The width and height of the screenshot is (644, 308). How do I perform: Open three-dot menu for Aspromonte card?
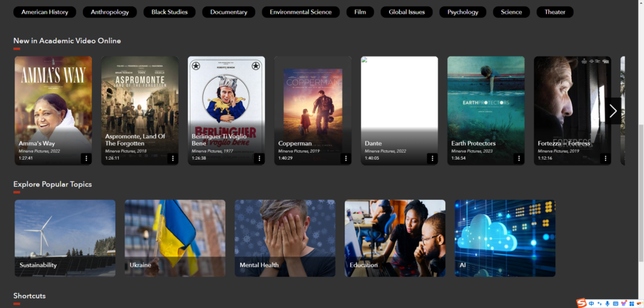(172, 158)
